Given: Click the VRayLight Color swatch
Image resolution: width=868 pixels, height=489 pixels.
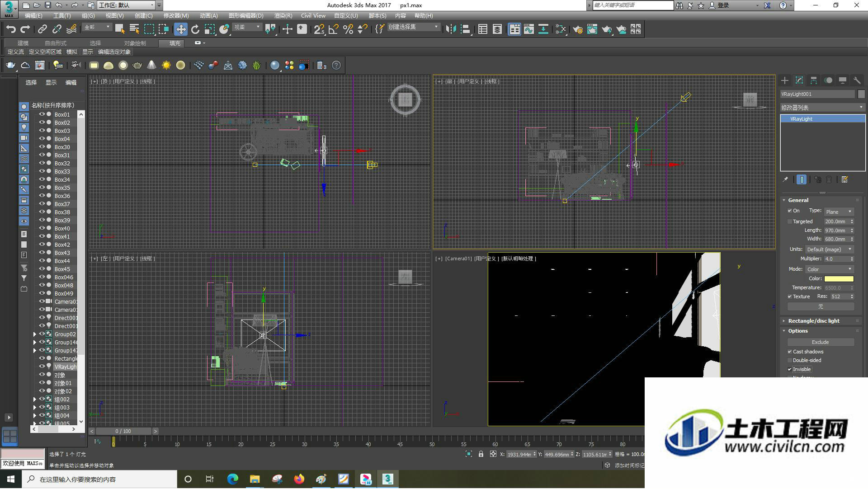Looking at the screenshot, I should tap(839, 279).
